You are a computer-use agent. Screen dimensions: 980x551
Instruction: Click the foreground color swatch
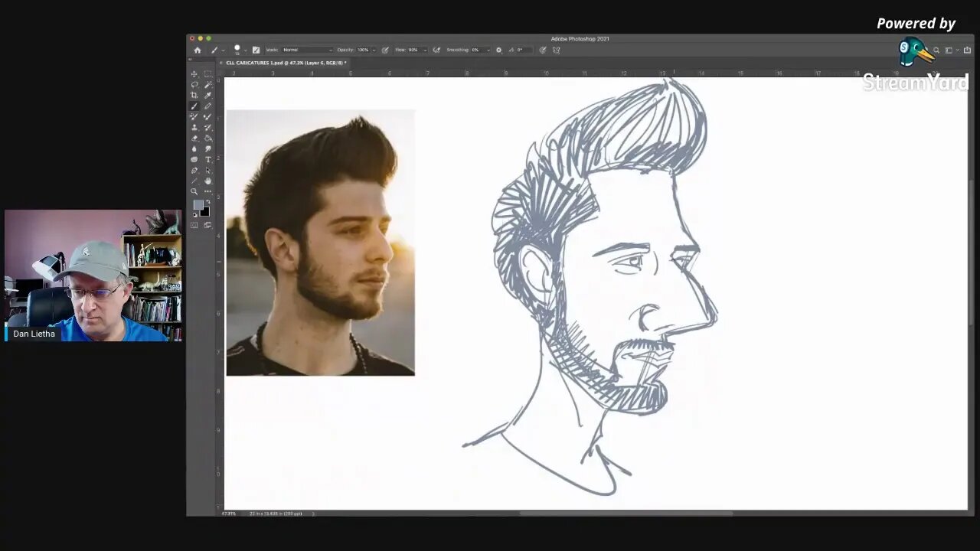click(x=198, y=204)
